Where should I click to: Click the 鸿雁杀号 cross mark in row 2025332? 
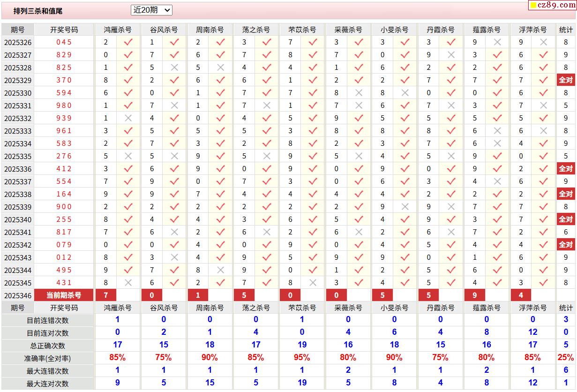(x=128, y=118)
